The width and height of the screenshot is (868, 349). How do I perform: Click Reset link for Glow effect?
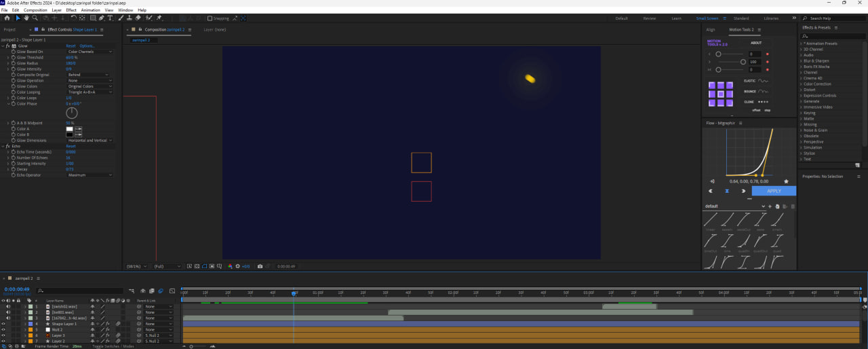coord(71,46)
